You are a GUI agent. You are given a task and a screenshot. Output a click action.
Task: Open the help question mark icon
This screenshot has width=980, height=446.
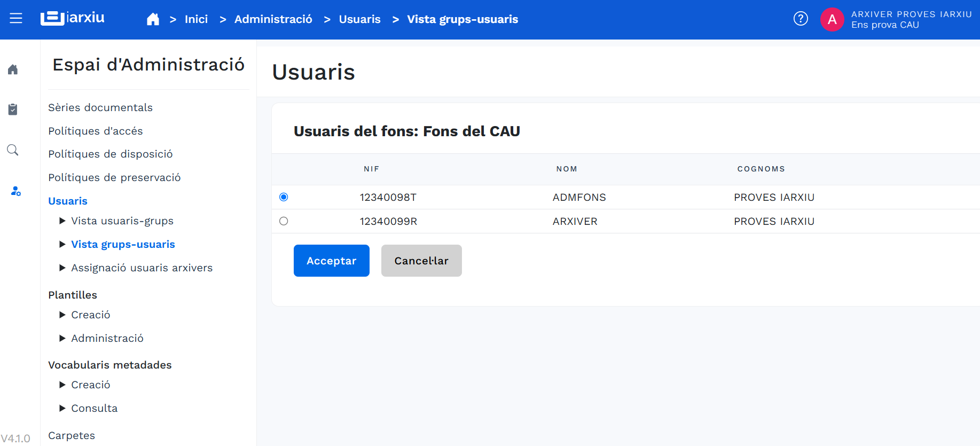click(x=801, y=19)
